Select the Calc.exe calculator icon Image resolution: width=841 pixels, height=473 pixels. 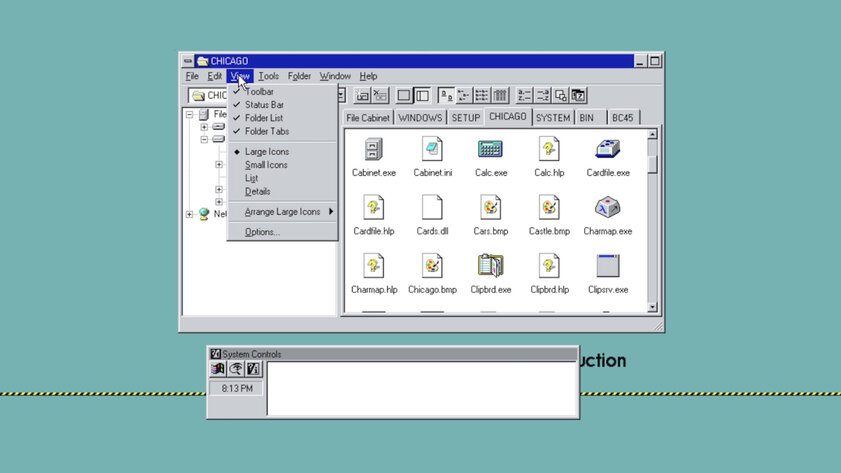point(490,149)
